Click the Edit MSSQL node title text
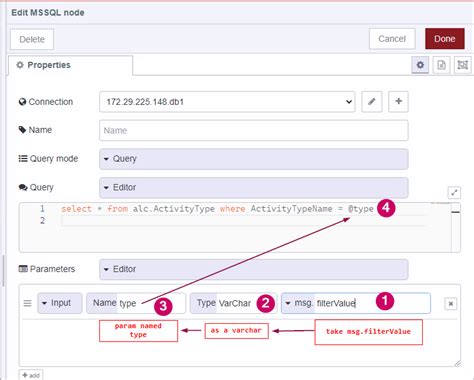This screenshot has width=474, height=380. click(48, 13)
